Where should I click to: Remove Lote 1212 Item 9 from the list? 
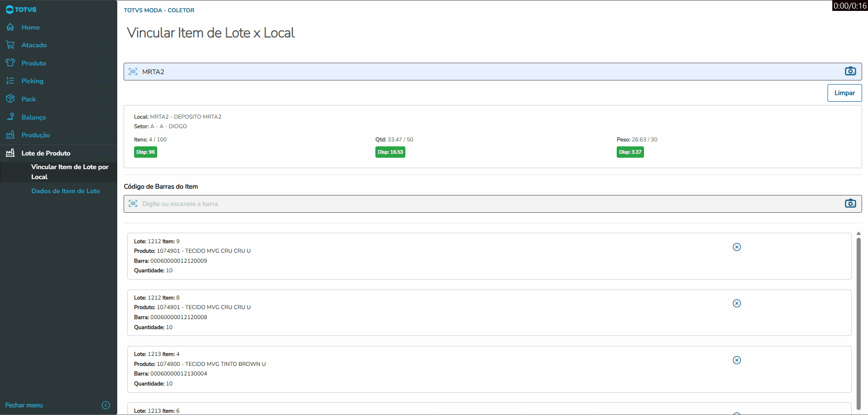coord(737,247)
